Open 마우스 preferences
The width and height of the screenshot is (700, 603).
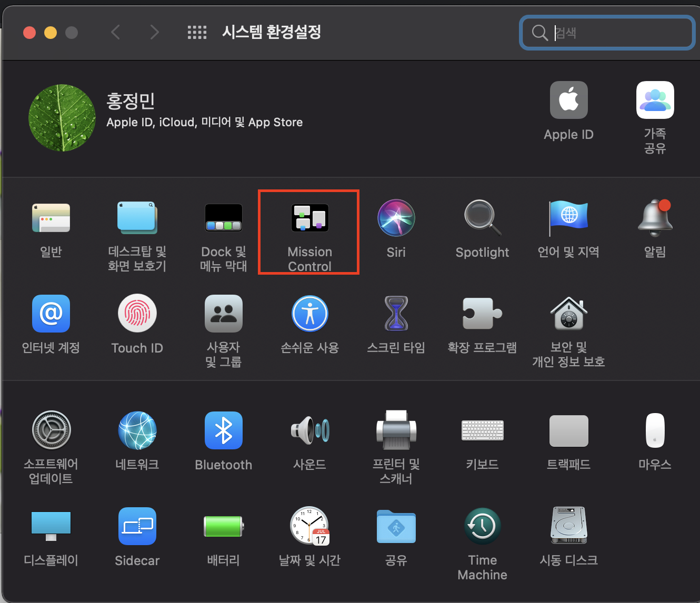[655, 430]
